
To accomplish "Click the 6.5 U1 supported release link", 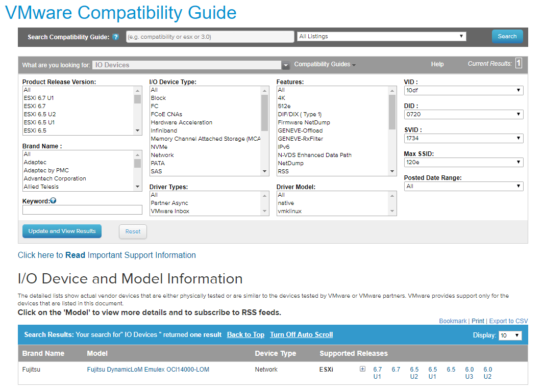I will 433,373.
